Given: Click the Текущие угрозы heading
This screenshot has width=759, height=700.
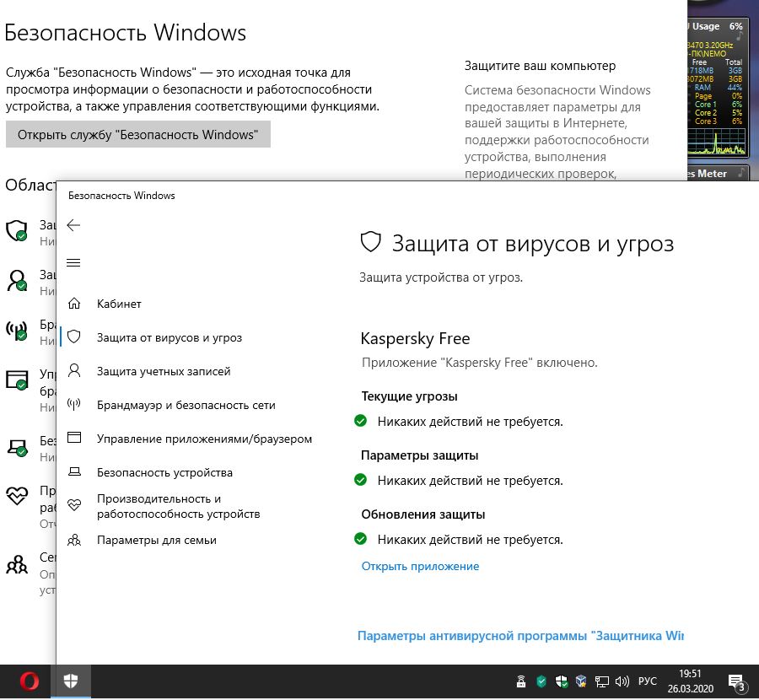Looking at the screenshot, I should point(410,396).
